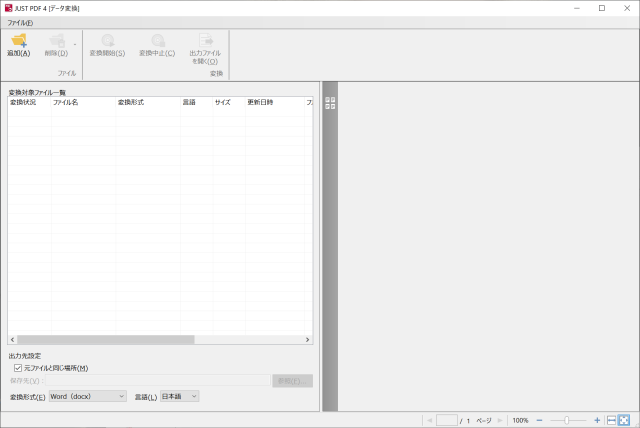The width and height of the screenshot is (640, 428).
Task: Select the fit-width view icon
Action: 611,420
